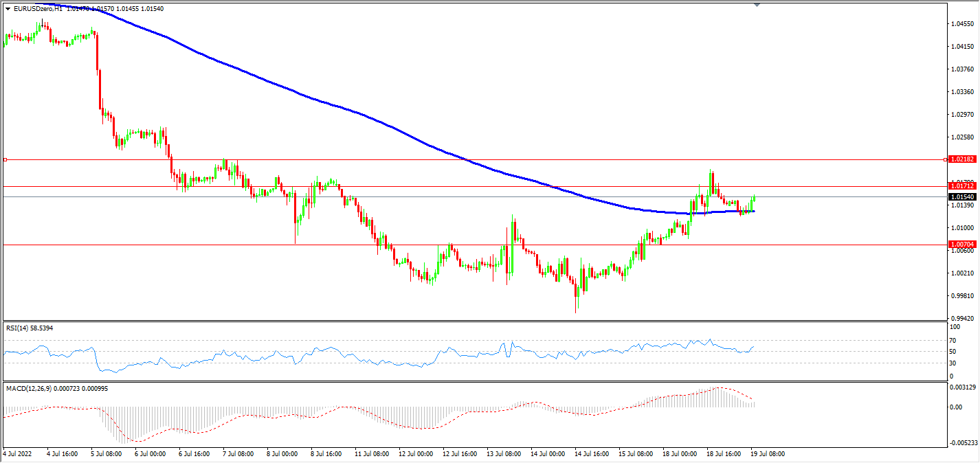Image resolution: width=980 pixels, height=463 pixels.
Task: Click the 0.99810 price scale value
Action: (x=962, y=296)
